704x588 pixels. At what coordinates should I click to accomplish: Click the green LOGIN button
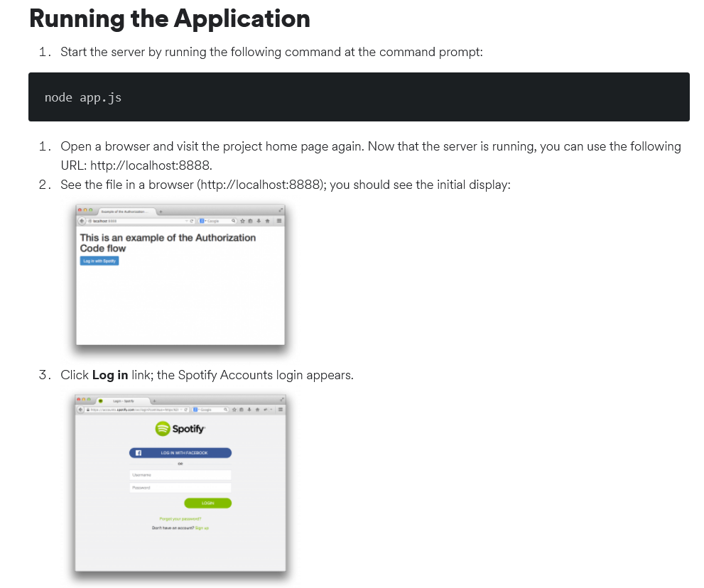pyautogui.click(x=207, y=503)
